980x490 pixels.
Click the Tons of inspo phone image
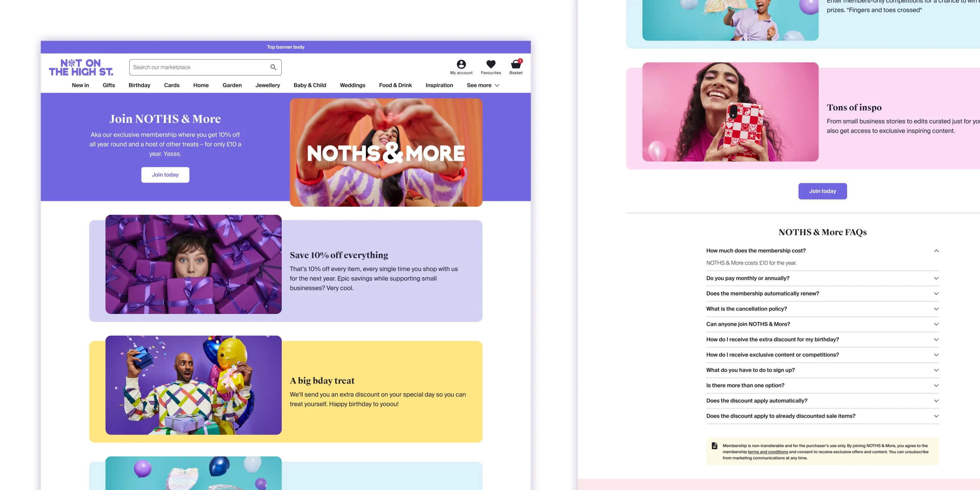click(x=730, y=112)
